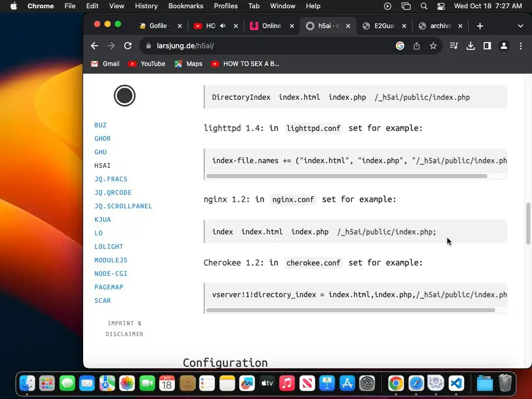This screenshot has height=399, width=532.
Task: Open Music app from the Dock
Action: (287, 384)
